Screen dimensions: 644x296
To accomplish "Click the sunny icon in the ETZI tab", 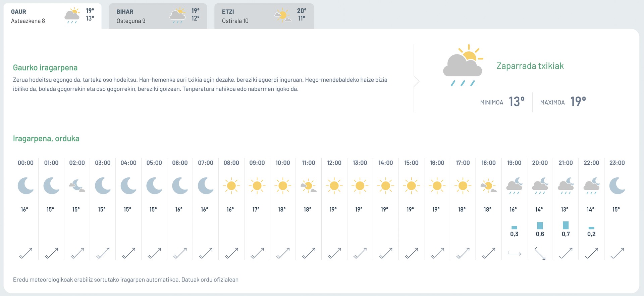I will 283,15.
